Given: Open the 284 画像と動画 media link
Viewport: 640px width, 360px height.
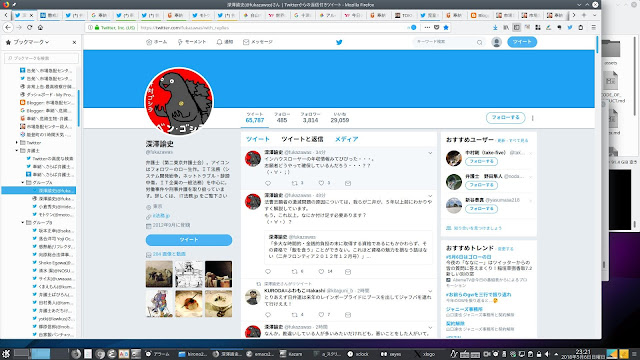Looking at the screenshot, I should 169,254.
